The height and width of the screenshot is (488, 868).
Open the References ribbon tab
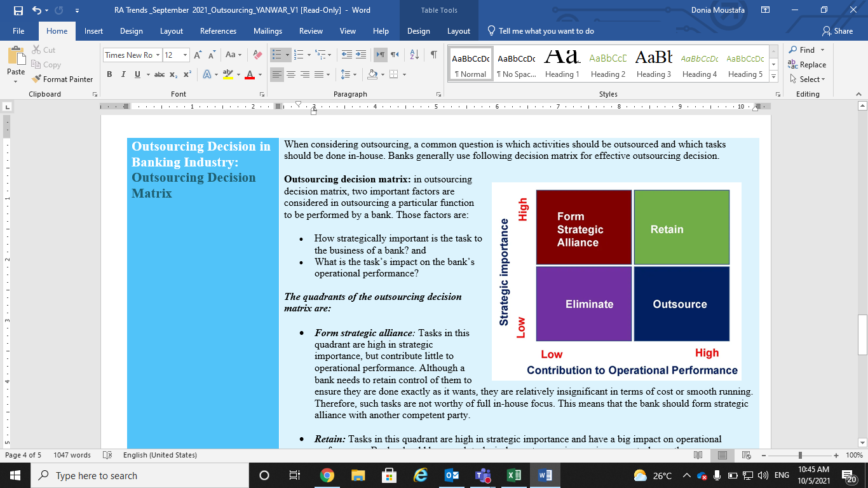point(219,31)
